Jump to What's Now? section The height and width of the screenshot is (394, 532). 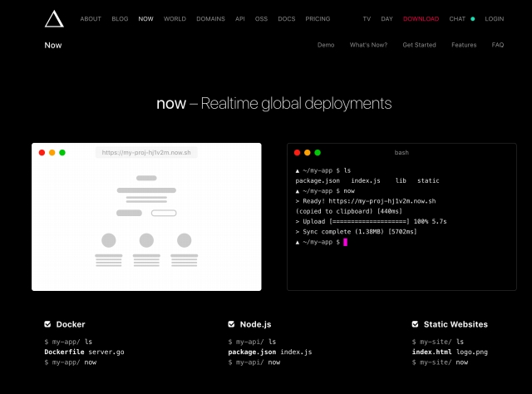tap(368, 45)
